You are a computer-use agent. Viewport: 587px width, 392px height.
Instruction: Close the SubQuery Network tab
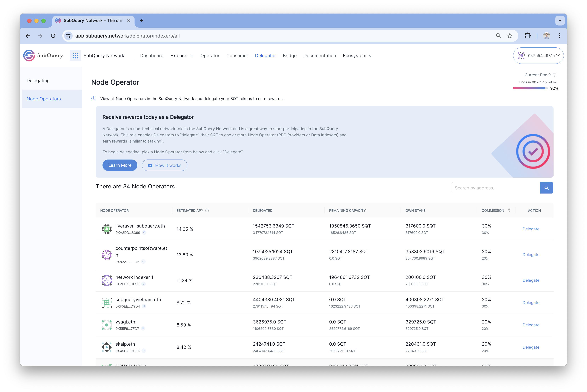[x=129, y=21]
